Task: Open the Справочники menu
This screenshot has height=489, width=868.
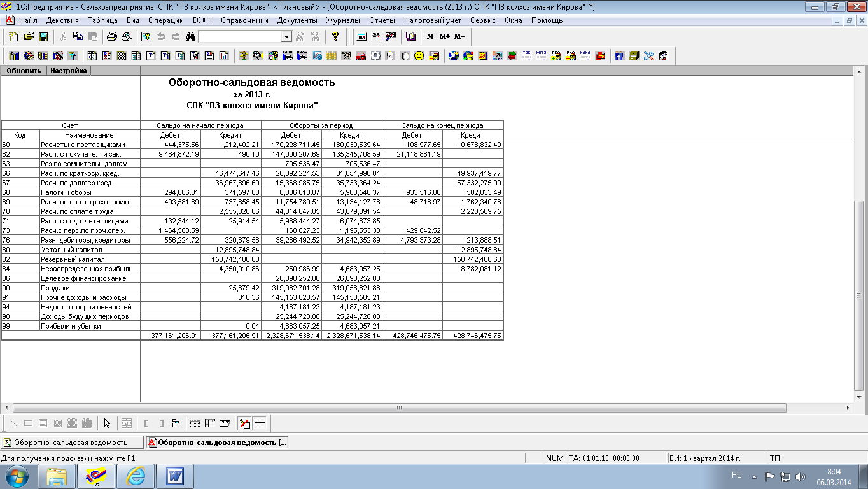Action: coord(244,20)
